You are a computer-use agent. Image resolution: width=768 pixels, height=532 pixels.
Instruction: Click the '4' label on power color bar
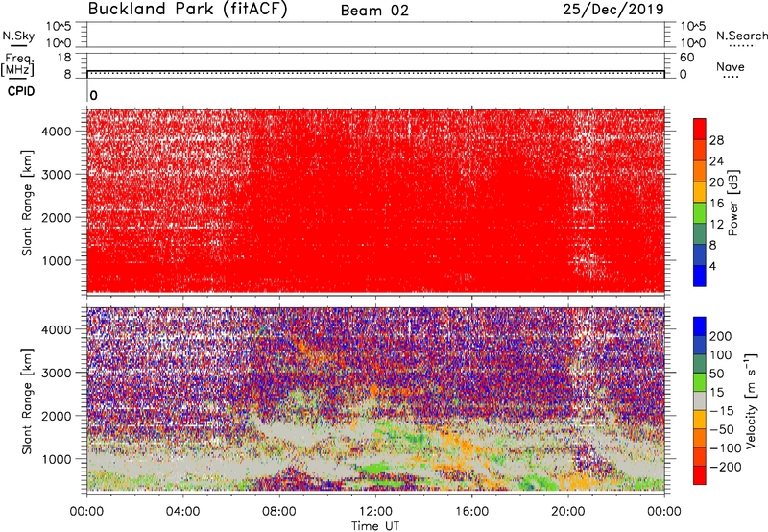712,266
